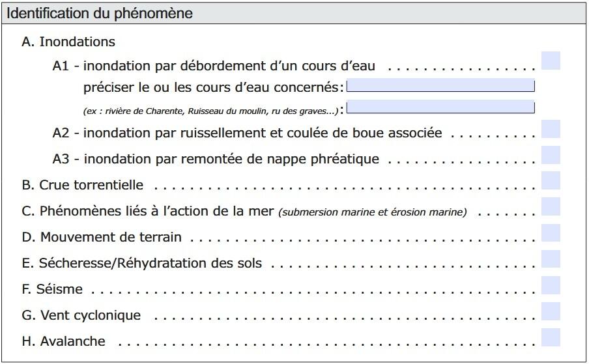Screen dimensions: 589x364
Task: Click the first cours d'eau concernés text field
Action: click(x=440, y=86)
